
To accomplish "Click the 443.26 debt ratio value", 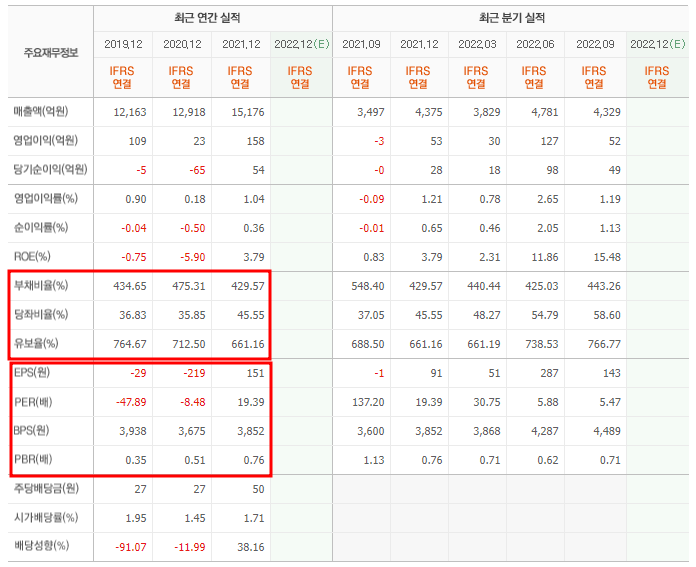I will tap(604, 286).
